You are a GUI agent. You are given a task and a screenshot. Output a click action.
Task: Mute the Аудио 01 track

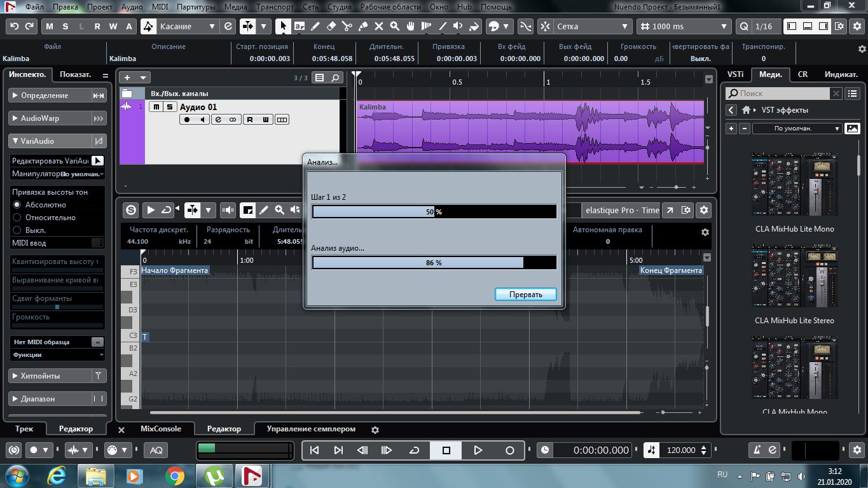coord(156,107)
